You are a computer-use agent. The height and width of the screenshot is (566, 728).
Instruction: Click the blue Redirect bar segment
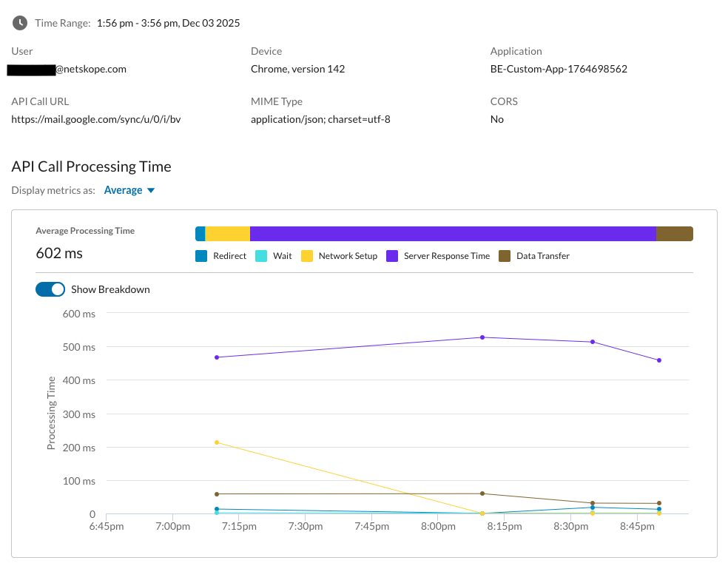tap(200, 234)
